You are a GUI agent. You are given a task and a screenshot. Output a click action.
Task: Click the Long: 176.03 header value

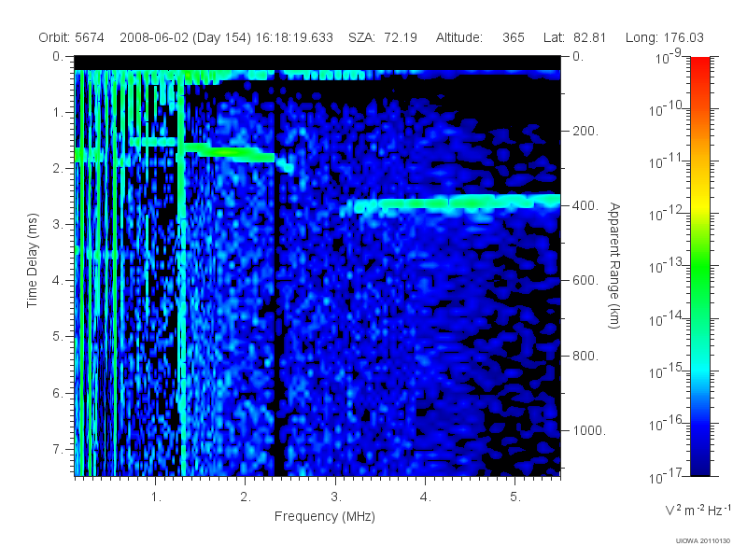665,37
